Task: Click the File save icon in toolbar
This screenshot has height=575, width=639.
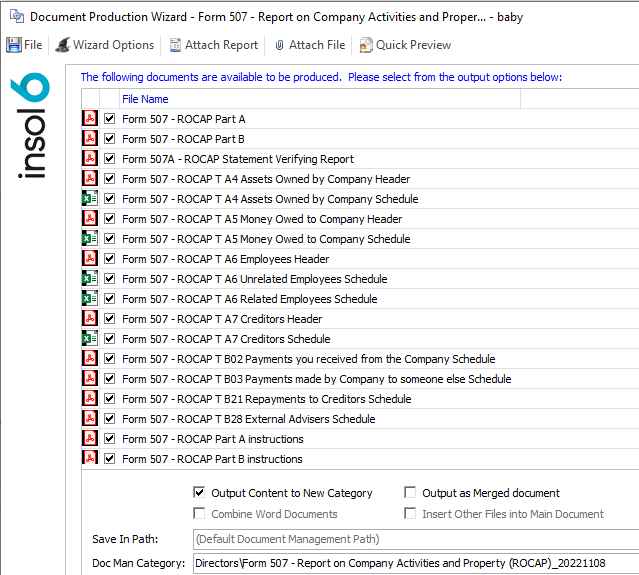Action: [x=14, y=45]
